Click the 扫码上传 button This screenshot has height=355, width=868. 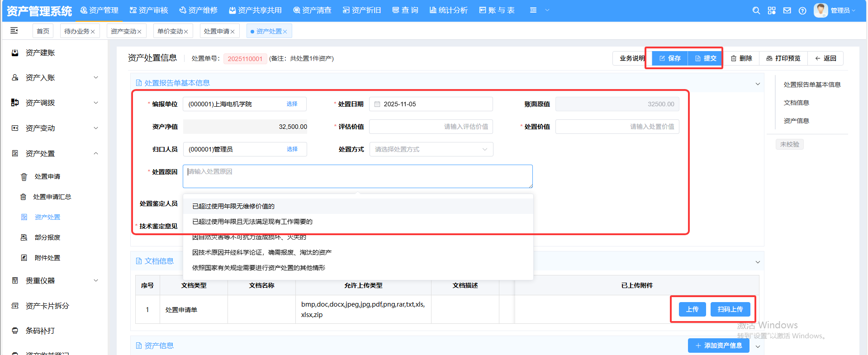[730, 309]
